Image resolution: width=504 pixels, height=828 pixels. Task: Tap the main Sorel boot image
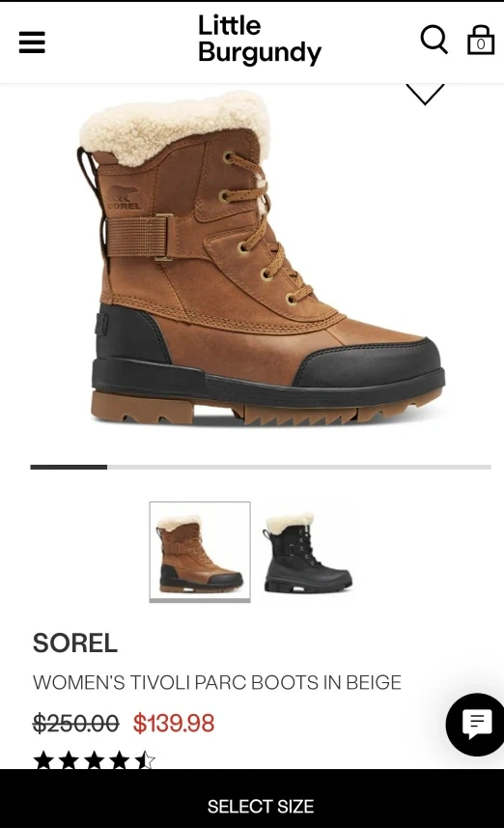pyautogui.click(x=261, y=259)
